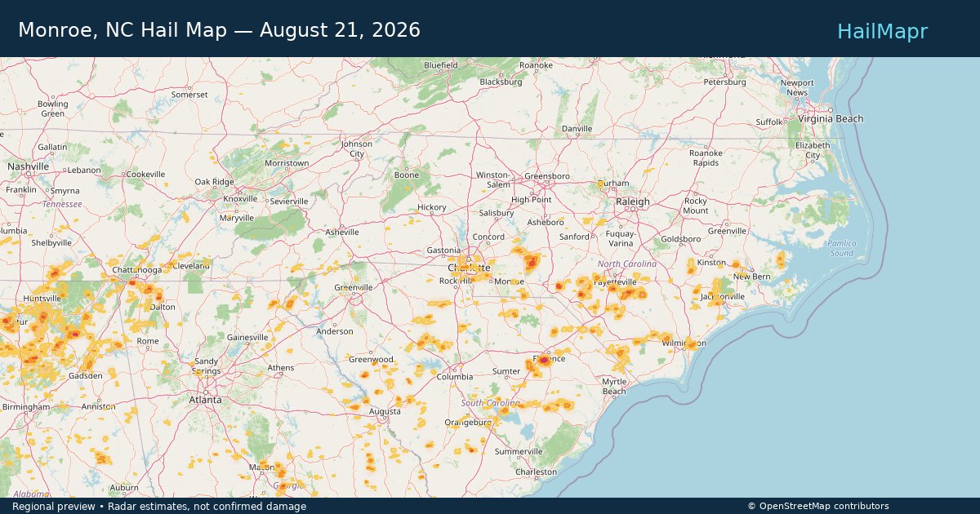Select the Petersburg label
This screenshot has height=514, width=980.
pyautogui.click(x=725, y=82)
